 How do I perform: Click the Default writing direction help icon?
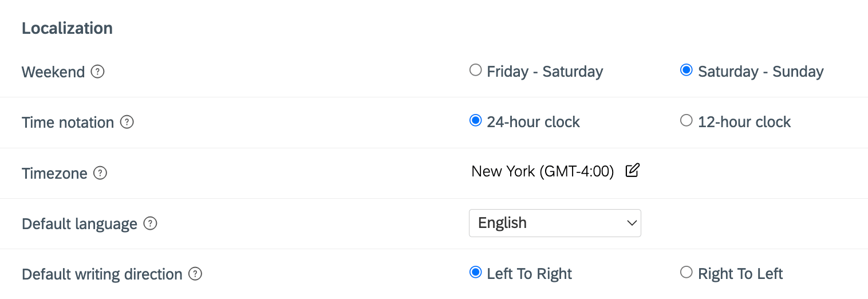click(195, 274)
